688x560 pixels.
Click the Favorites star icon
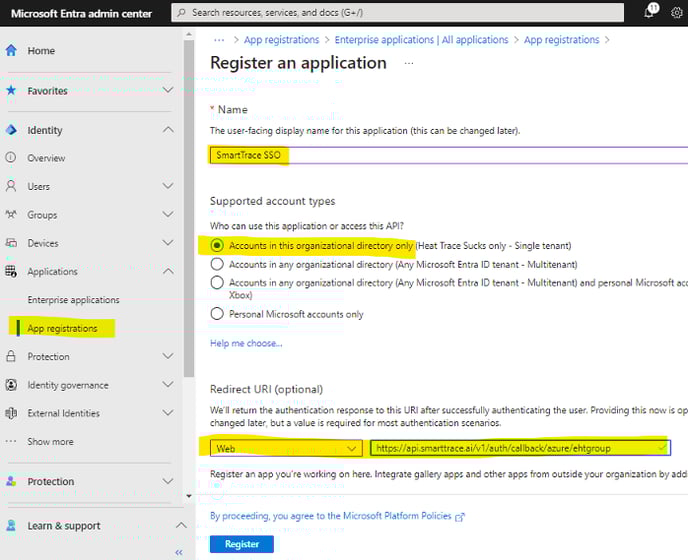[x=11, y=90]
